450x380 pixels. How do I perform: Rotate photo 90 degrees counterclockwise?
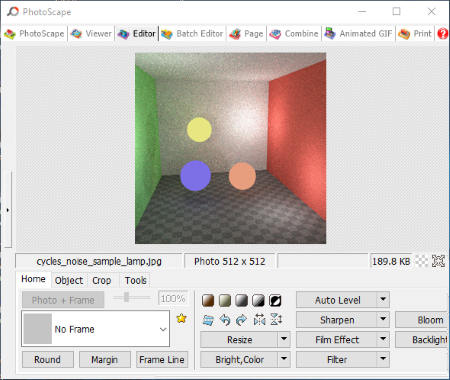(225, 320)
